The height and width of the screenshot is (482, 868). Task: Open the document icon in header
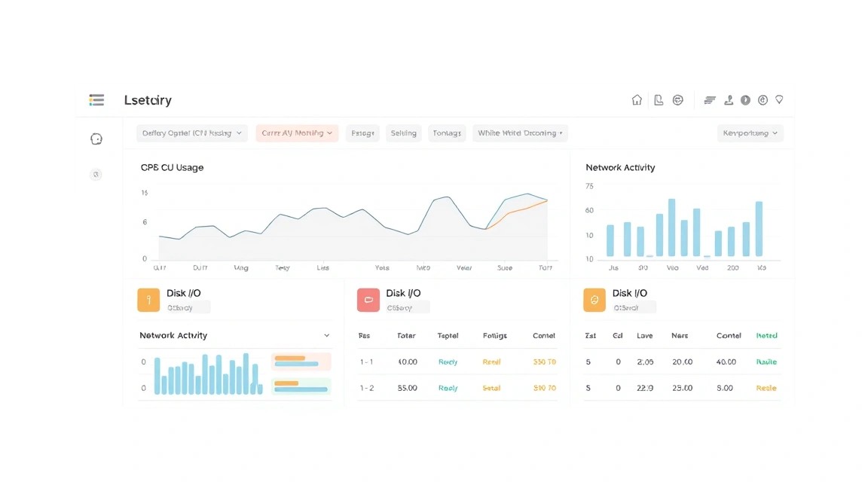pyautogui.click(x=659, y=99)
